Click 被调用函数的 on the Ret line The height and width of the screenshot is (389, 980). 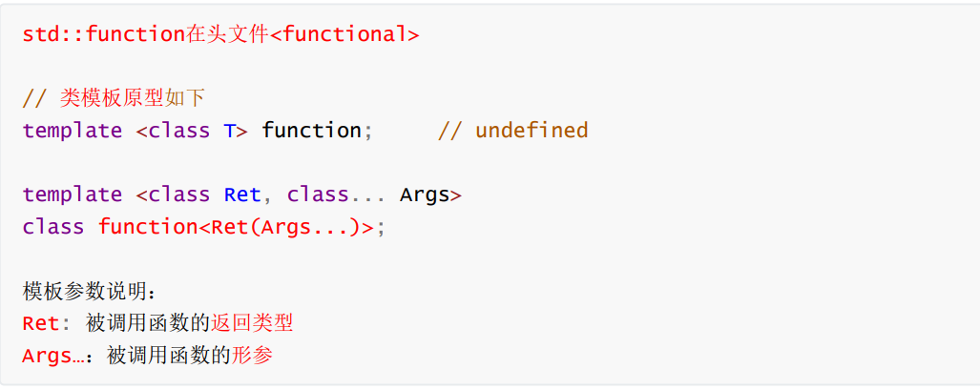coord(149,323)
